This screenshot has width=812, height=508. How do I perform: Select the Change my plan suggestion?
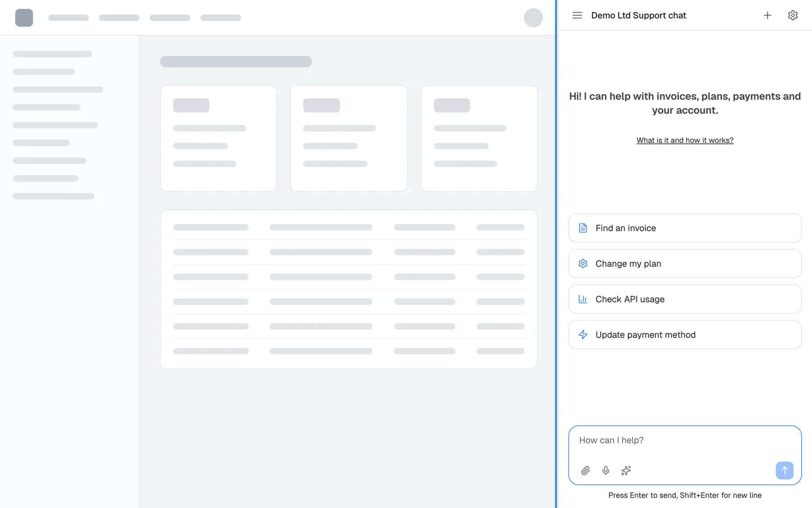[x=685, y=264]
